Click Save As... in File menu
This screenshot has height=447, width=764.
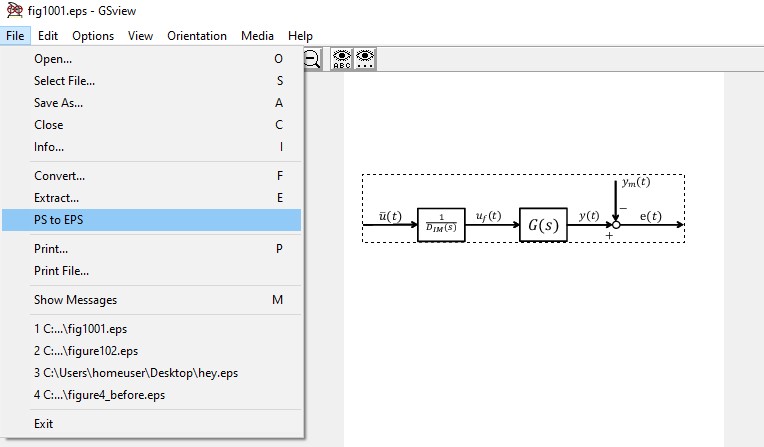pyautogui.click(x=58, y=103)
